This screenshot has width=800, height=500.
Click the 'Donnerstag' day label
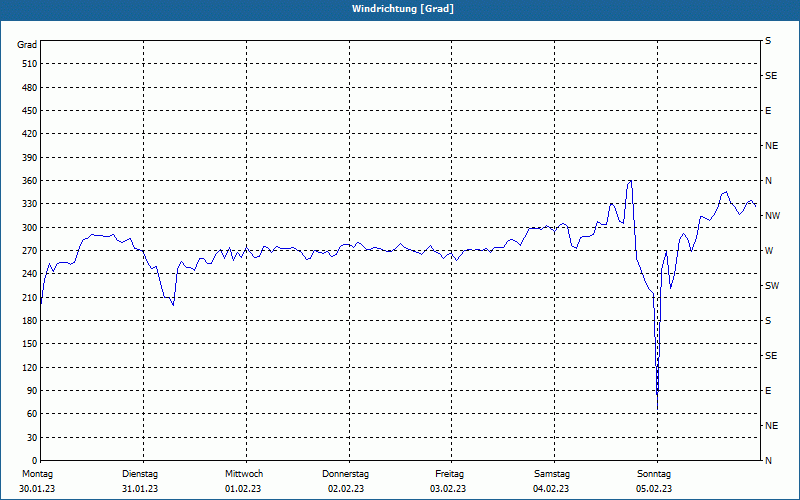click(x=345, y=474)
